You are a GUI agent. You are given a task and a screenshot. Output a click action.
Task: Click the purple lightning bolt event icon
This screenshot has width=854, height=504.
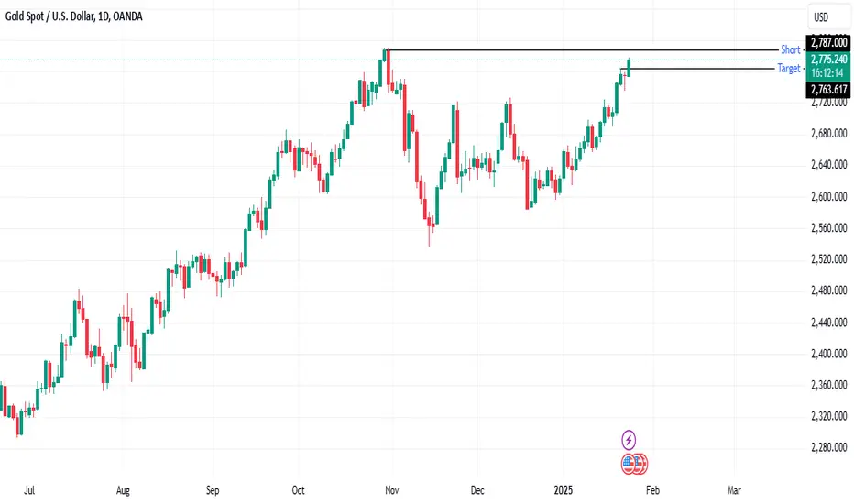629,440
